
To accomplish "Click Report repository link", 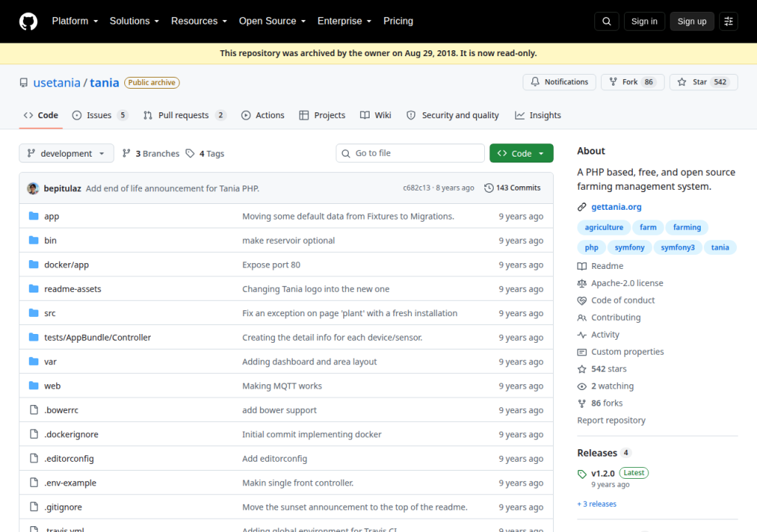I will coord(611,420).
